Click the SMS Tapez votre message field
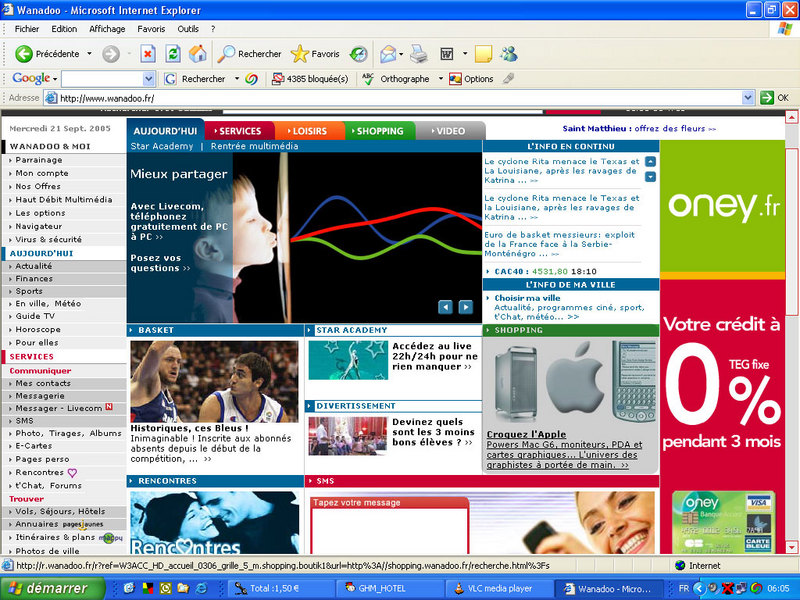 pyautogui.click(x=389, y=531)
